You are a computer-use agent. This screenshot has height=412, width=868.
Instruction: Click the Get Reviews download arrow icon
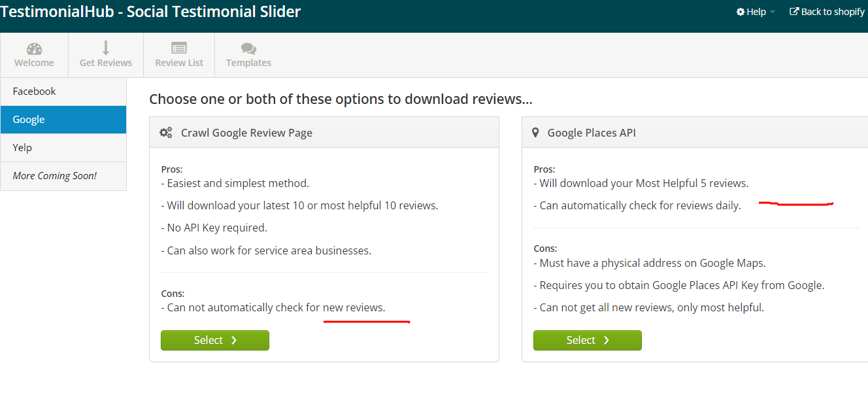(x=106, y=48)
